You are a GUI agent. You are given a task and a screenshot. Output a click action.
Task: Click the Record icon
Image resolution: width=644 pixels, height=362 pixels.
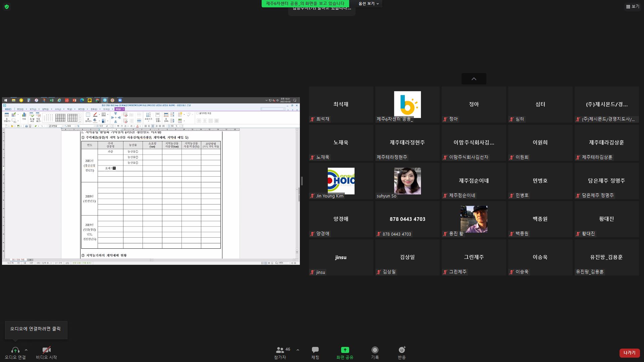pyautogui.click(x=375, y=350)
